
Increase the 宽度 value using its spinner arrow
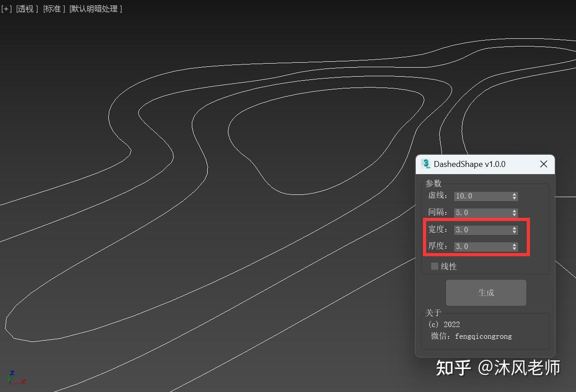(514, 227)
